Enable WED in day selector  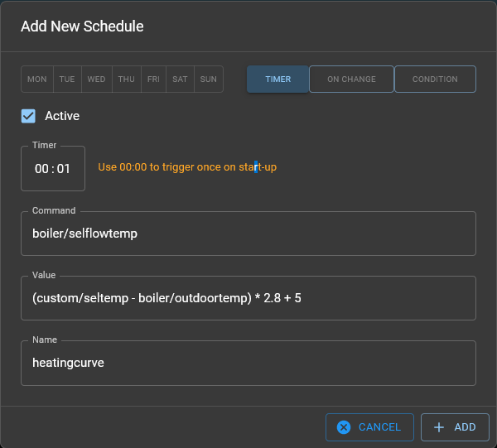pos(96,79)
